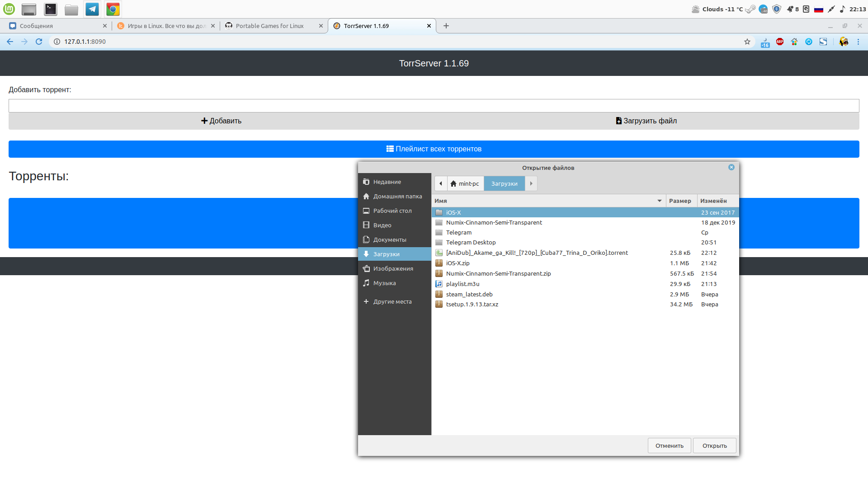Close the Portable Games for Linux tab
This screenshot has width=868, height=488.
tap(321, 26)
